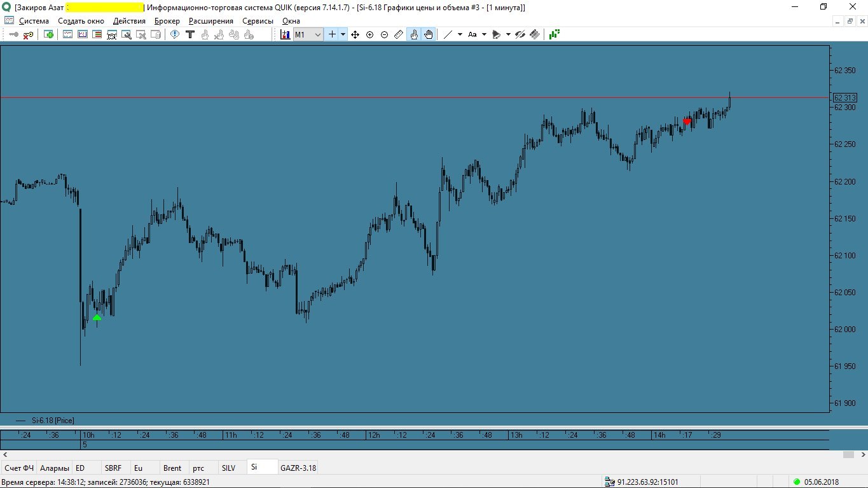Viewport: 868px width, 488px height.
Task: Click the crossed-out eye hide icon
Action: tap(520, 34)
